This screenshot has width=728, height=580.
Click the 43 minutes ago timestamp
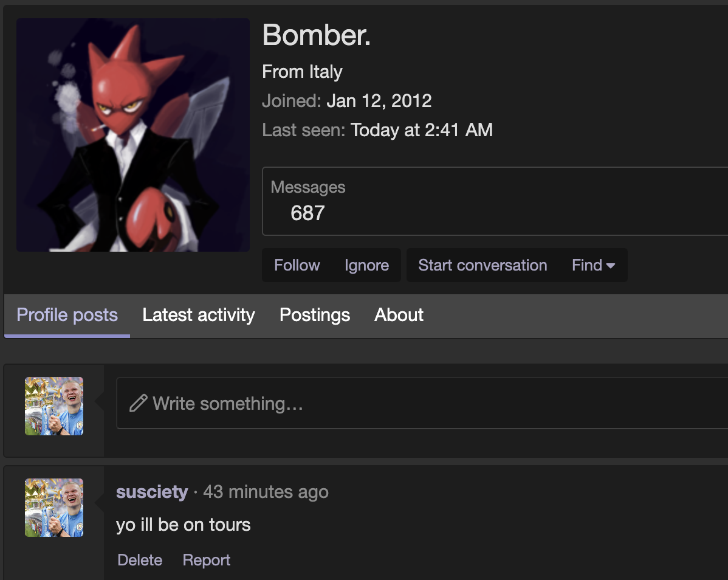[266, 492]
